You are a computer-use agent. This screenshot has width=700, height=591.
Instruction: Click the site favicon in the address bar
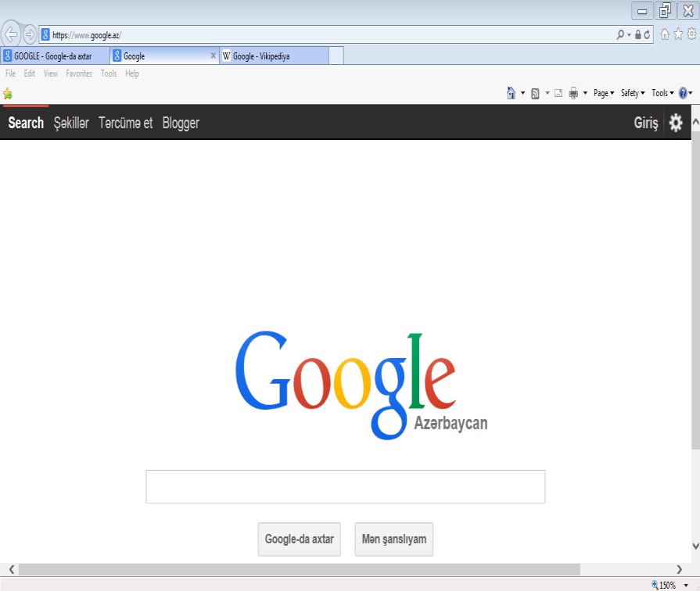[45, 34]
